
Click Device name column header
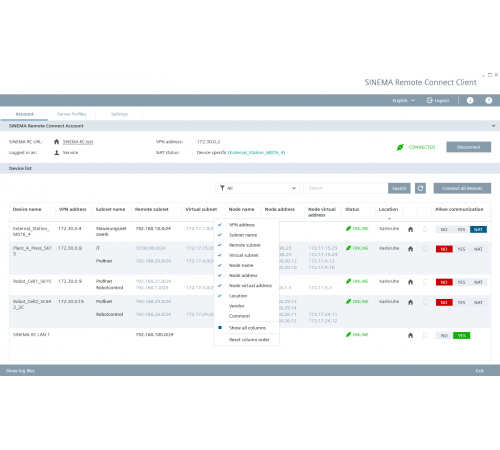coord(27,209)
